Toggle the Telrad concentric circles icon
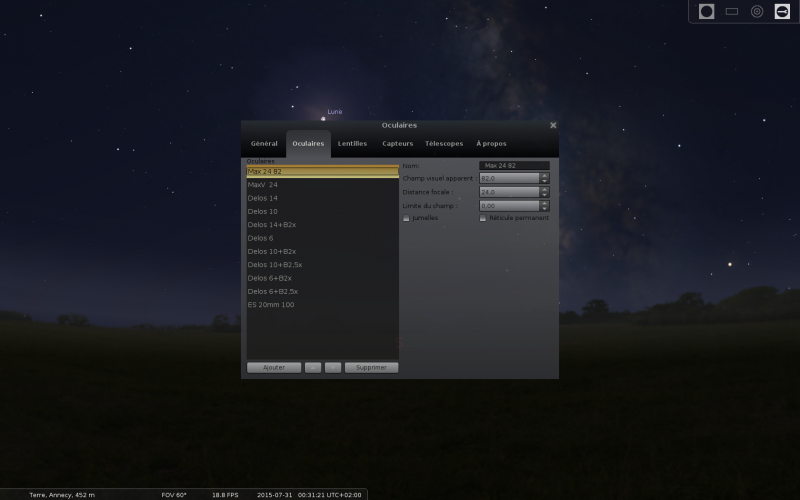 click(x=757, y=11)
